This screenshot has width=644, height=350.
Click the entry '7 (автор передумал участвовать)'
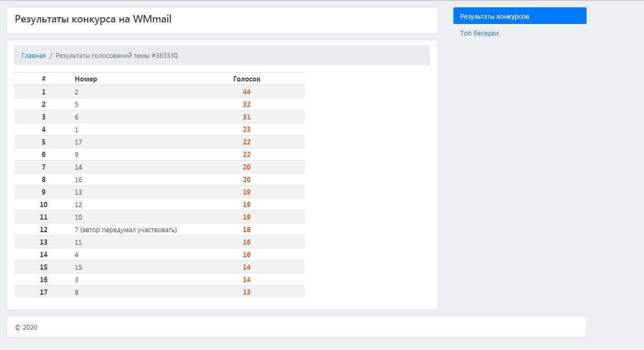point(125,230)
